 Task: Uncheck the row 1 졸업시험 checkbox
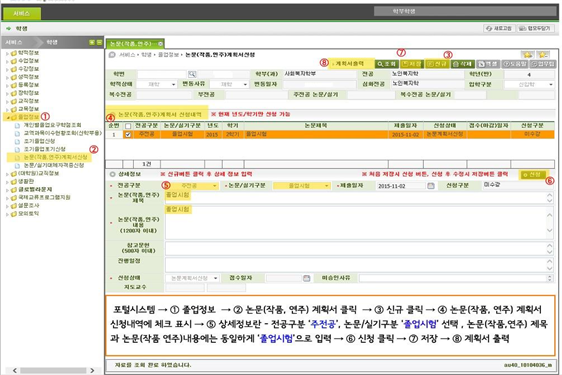(128, 134)
